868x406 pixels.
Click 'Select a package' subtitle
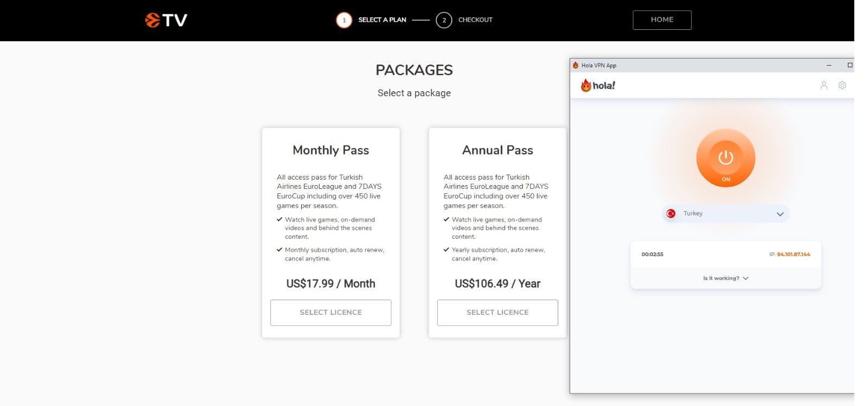[414, 93]
